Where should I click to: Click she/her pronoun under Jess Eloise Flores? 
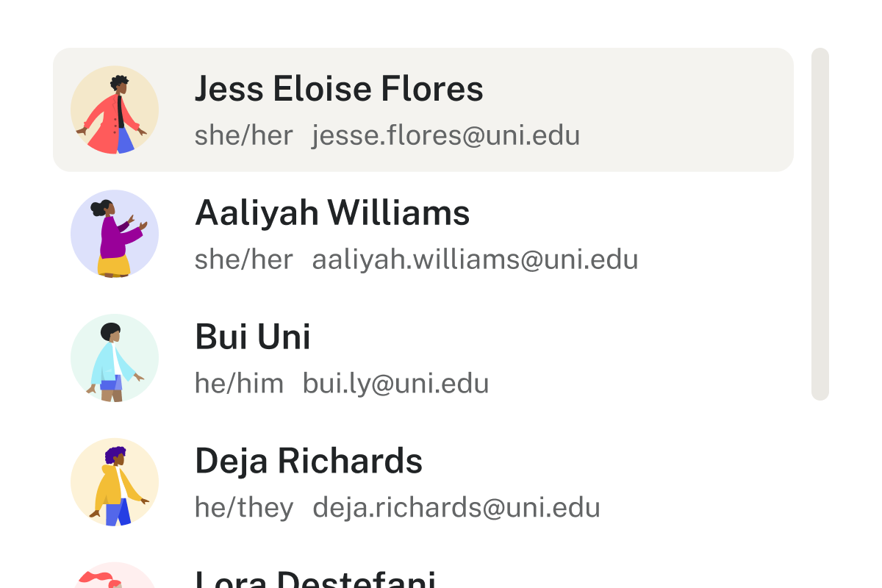coord(244,135)
